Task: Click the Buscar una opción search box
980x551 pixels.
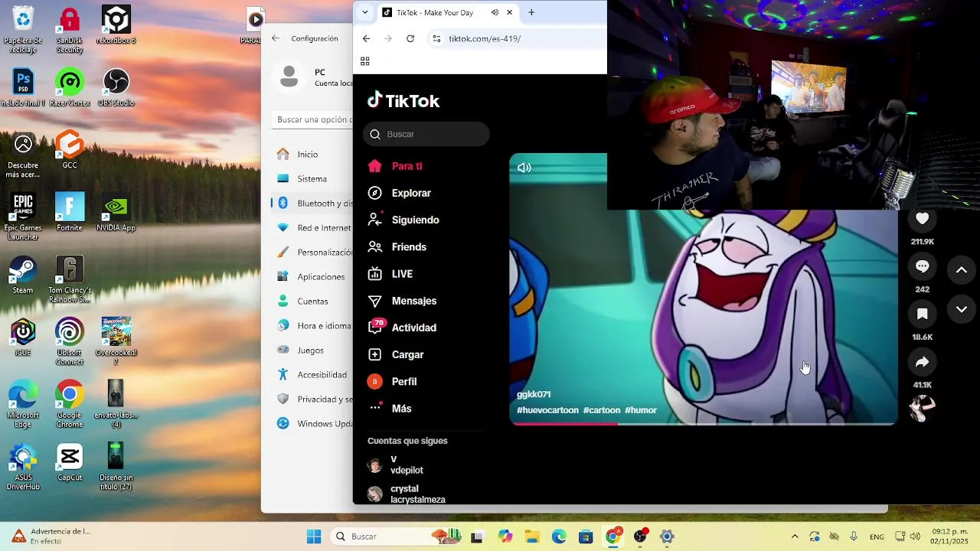Action: (x=312, y=119)
